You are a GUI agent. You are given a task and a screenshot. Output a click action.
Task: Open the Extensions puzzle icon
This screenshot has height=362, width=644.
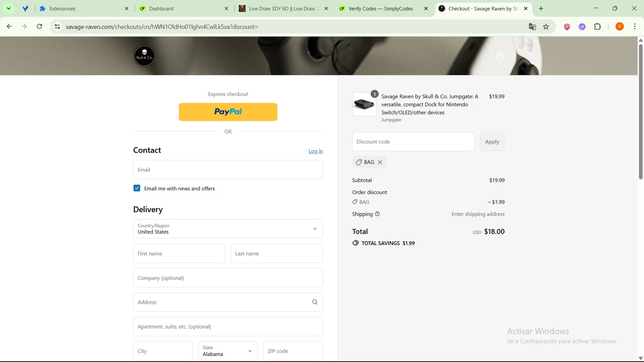[x=598, y=27]
